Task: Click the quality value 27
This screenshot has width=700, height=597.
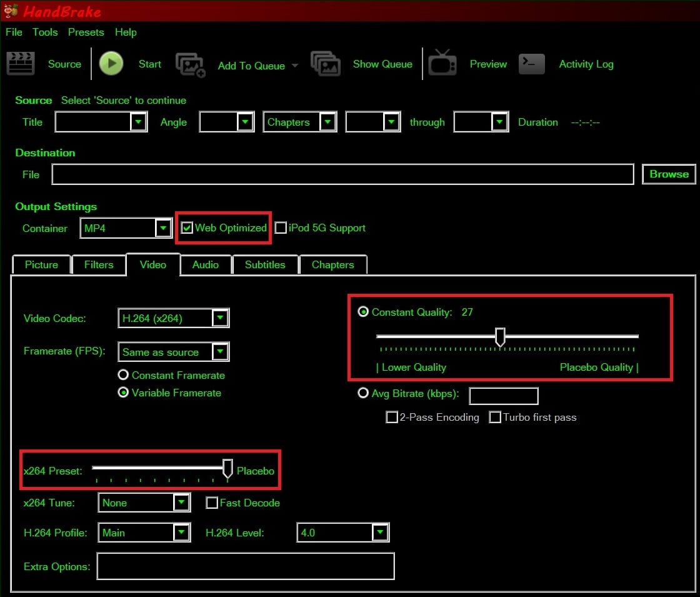Action: point(467,312)
